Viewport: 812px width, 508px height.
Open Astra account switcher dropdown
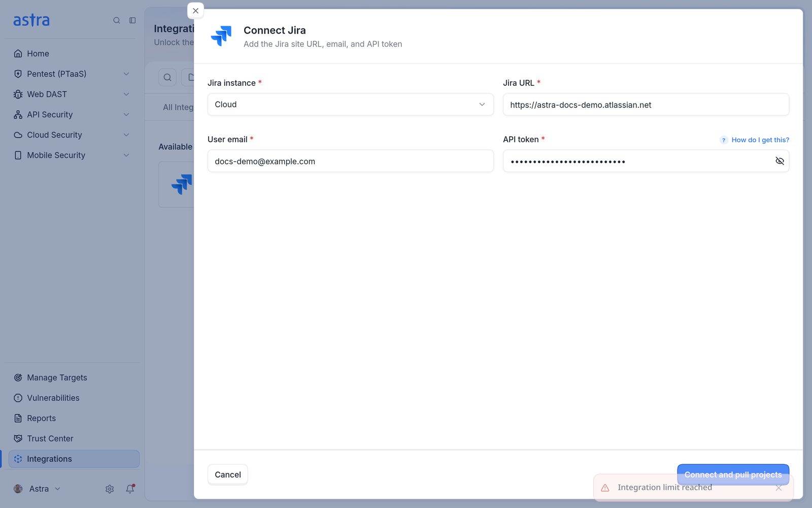point(37,489)
